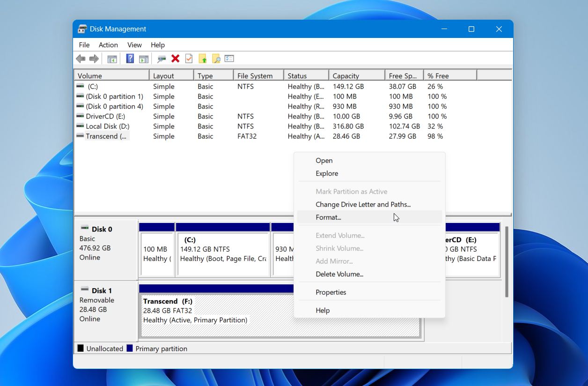Viewport: 588px width, 386px height.
Task: Click the checkmark Properties toolbar icon
Action: pos(189,59)
